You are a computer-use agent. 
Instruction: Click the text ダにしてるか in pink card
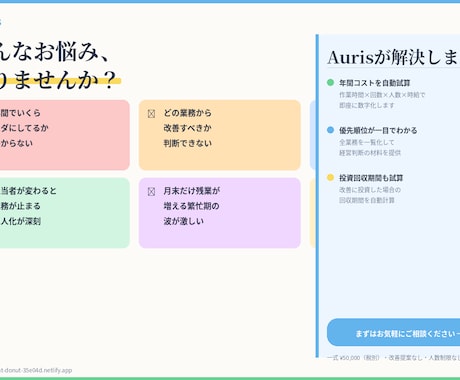click(24, 128)
